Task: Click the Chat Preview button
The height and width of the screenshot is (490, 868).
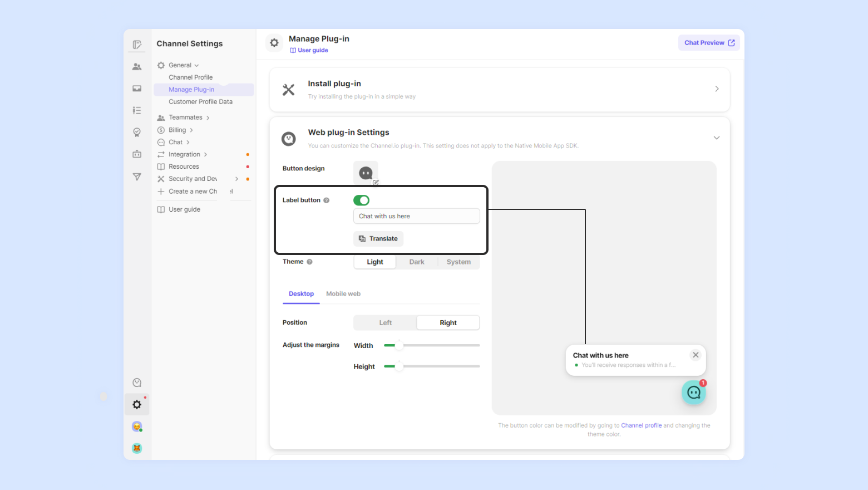Action: tap(709, 43)
